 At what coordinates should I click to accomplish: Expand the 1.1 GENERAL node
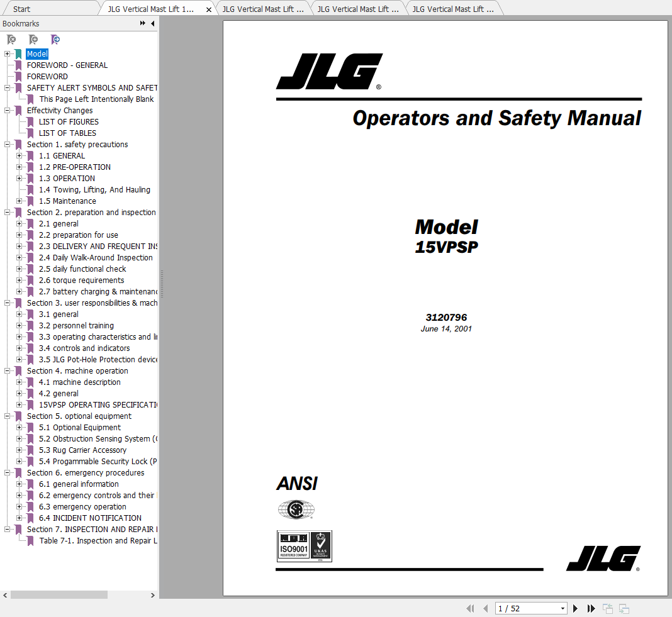[x=20, y=155]
